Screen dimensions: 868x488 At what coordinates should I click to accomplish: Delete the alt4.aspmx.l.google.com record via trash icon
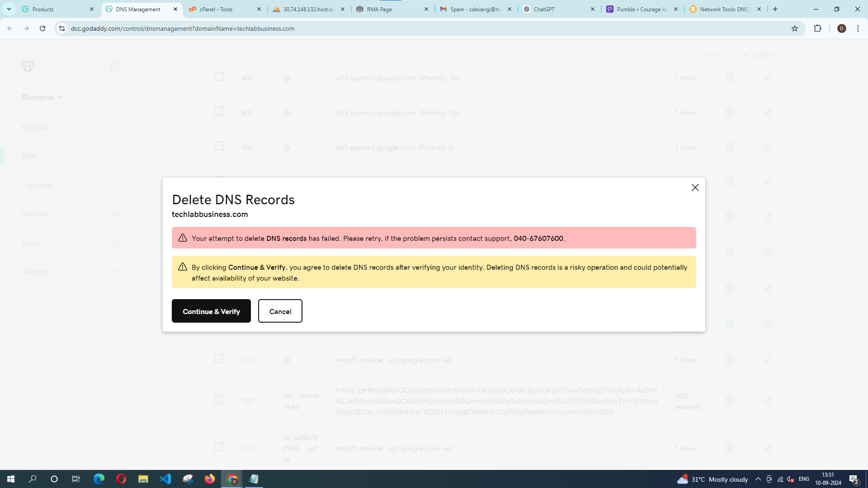[x=729, y=112]
